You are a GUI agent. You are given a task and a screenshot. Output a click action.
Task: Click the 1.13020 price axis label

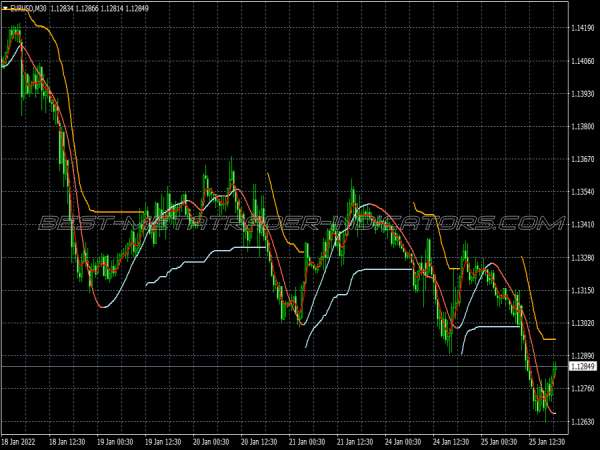click(x=584, y=323)
